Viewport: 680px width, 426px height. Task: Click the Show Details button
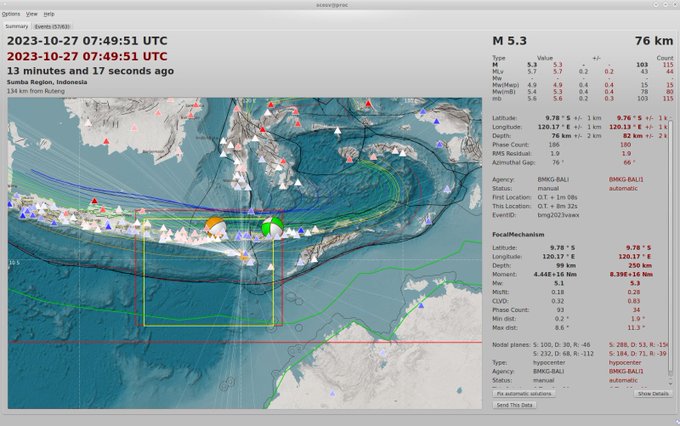tap(653, 394)
